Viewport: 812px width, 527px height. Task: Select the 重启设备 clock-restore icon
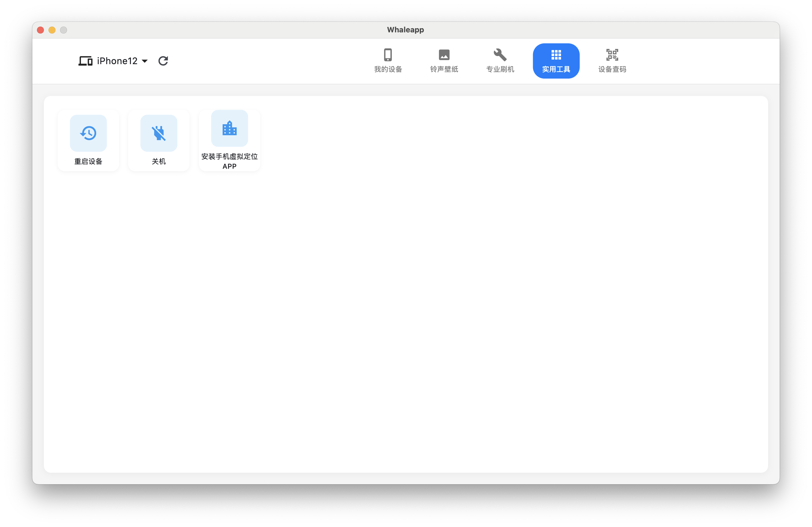(88, 133)
